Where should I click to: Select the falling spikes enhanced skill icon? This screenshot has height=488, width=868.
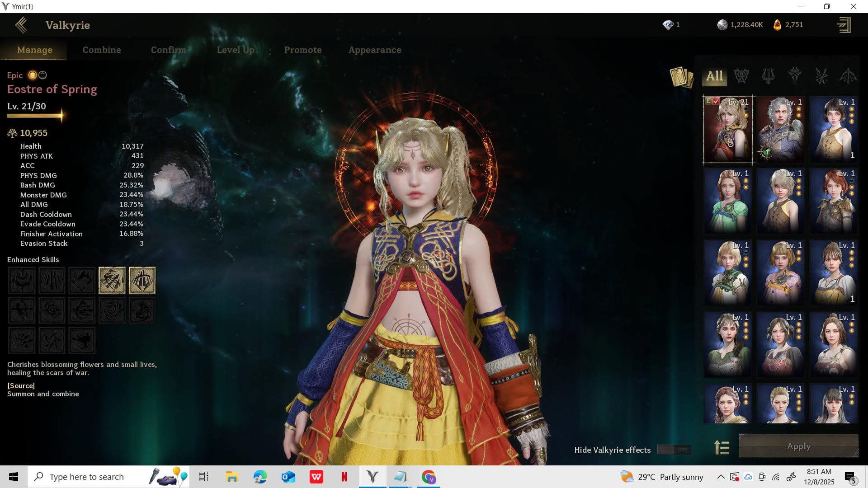(x=52, y=281)
